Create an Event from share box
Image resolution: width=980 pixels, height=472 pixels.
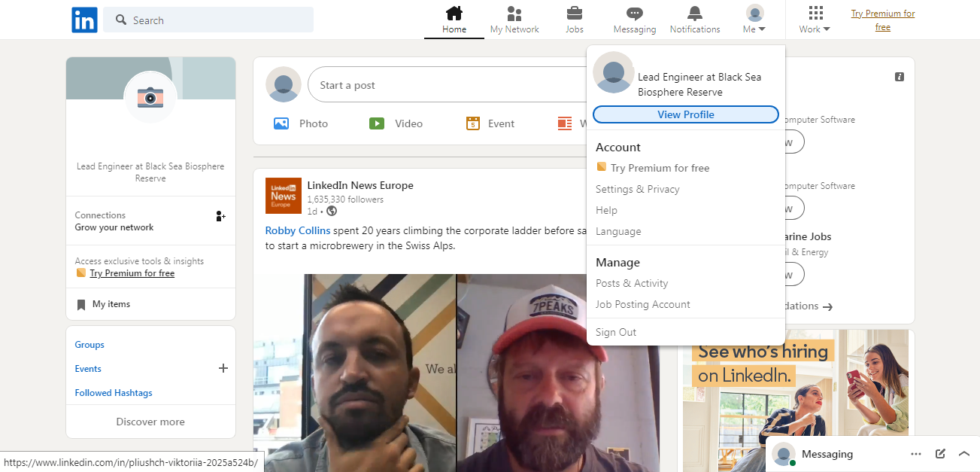[490, 123]
